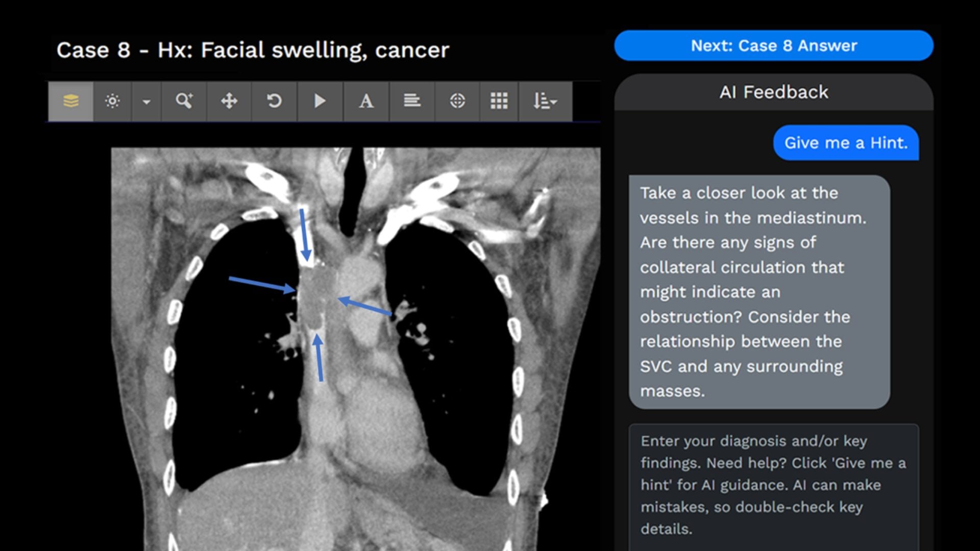Open the window level presets dropdown arrow

146,101
